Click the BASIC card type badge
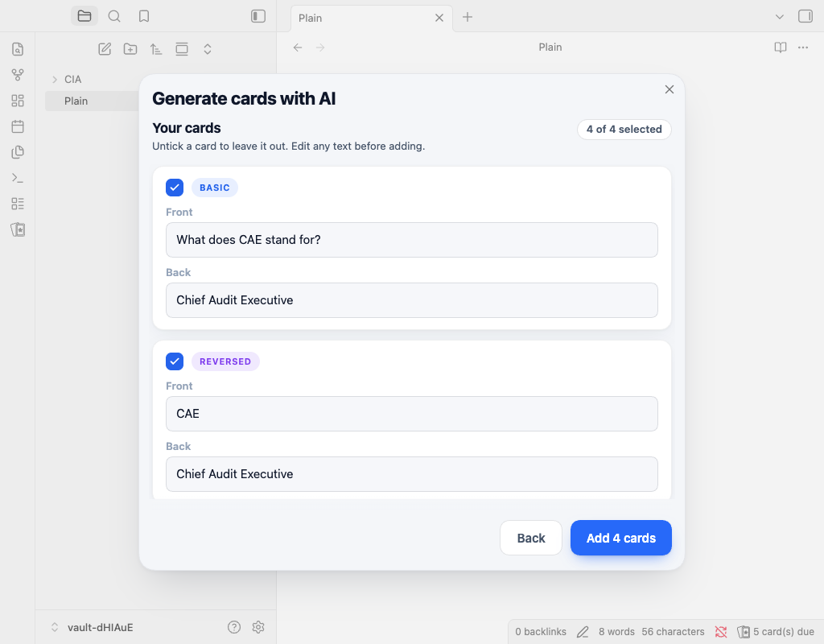824x644 pixels. coord(214,188)
